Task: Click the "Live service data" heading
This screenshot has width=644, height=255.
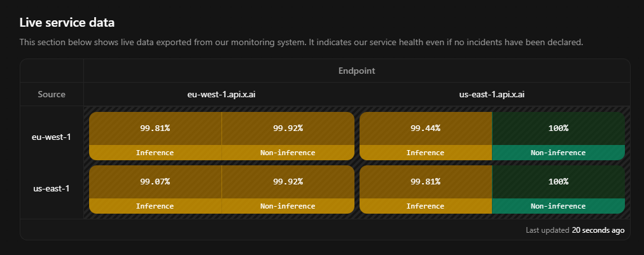Action: coord(67,22)
